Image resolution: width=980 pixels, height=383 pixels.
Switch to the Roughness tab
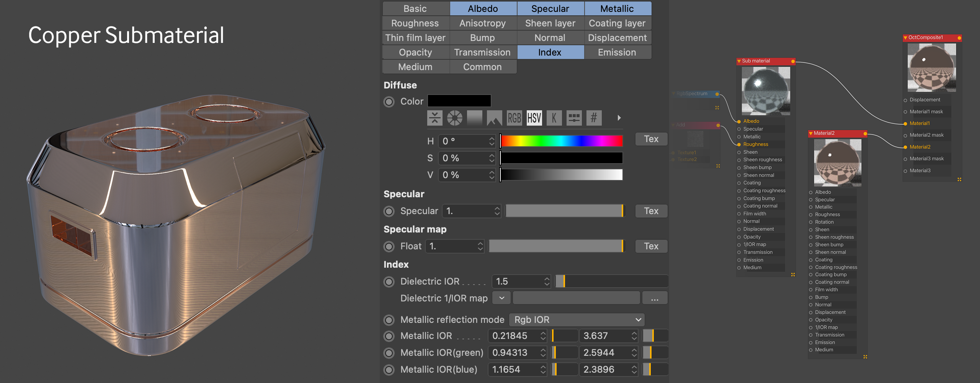click(415, 23)
